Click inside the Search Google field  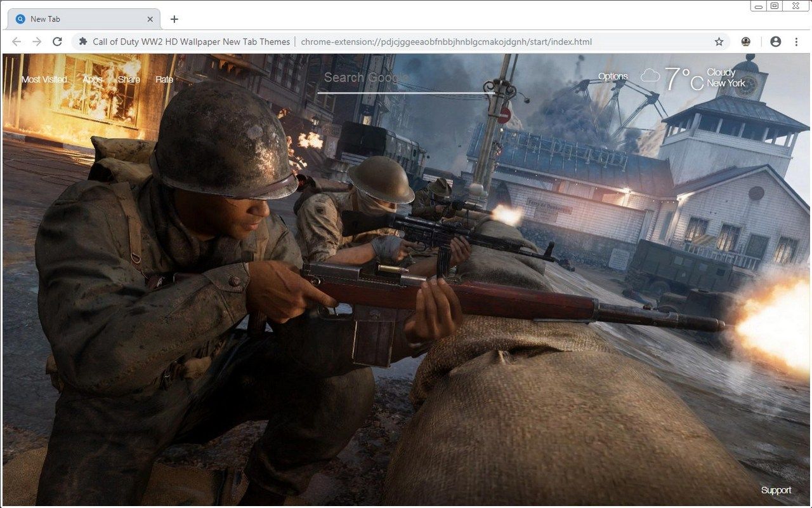pos(406,79)
